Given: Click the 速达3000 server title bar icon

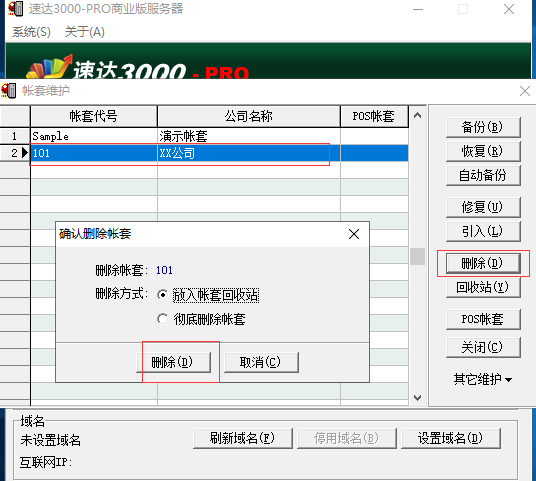Looking at the screenshot, I should tap(16, 9).
